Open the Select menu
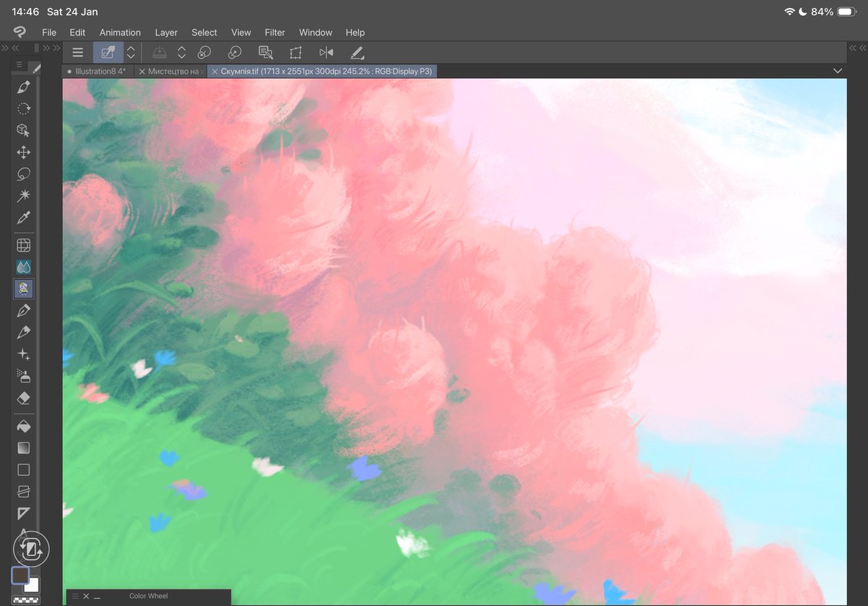Viewport: 868px width, 606px height. [x=204, y=33]
